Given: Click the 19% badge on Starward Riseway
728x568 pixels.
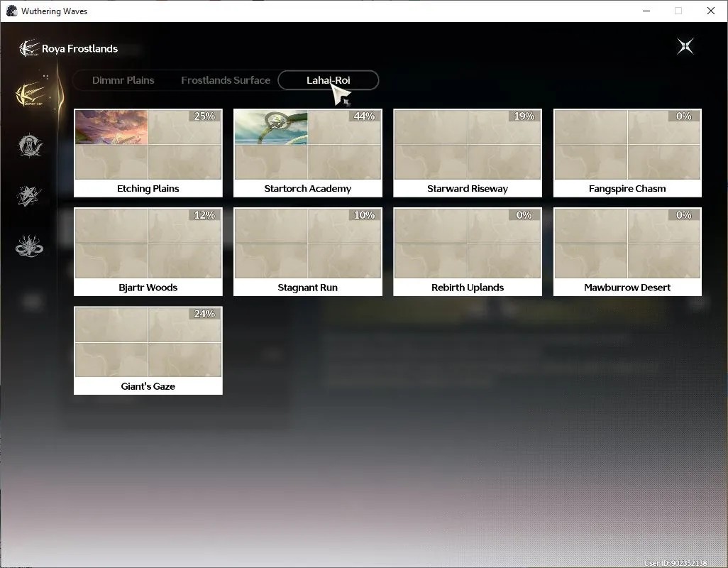Looking at the screenshot, I should (524, 116).
